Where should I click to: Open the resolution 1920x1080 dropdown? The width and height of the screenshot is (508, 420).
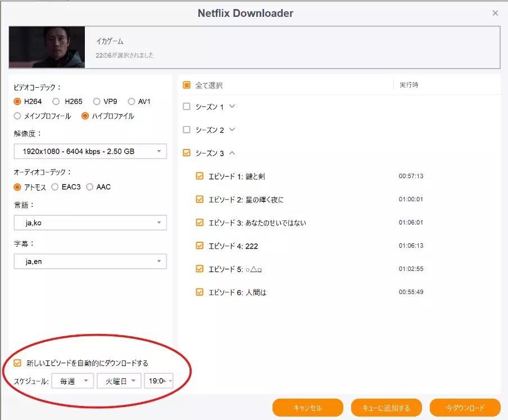[x=90, y=151]
